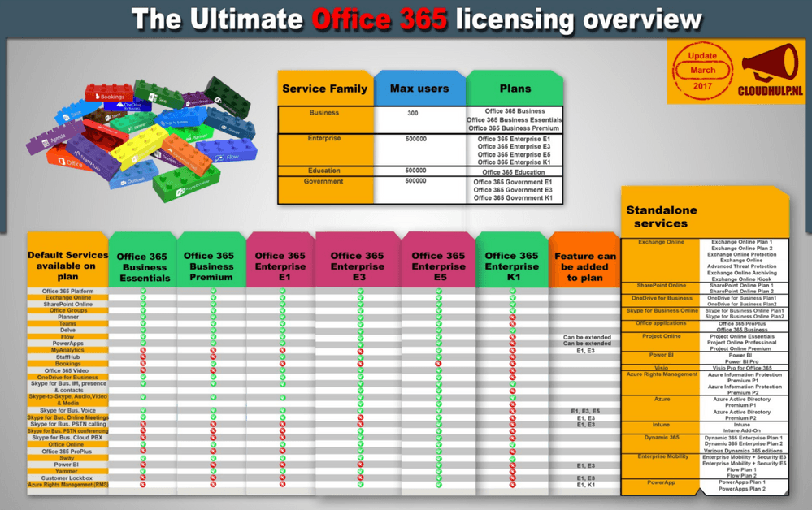Click 'Intune Add-On' in Standalone services

click(741, 430)
